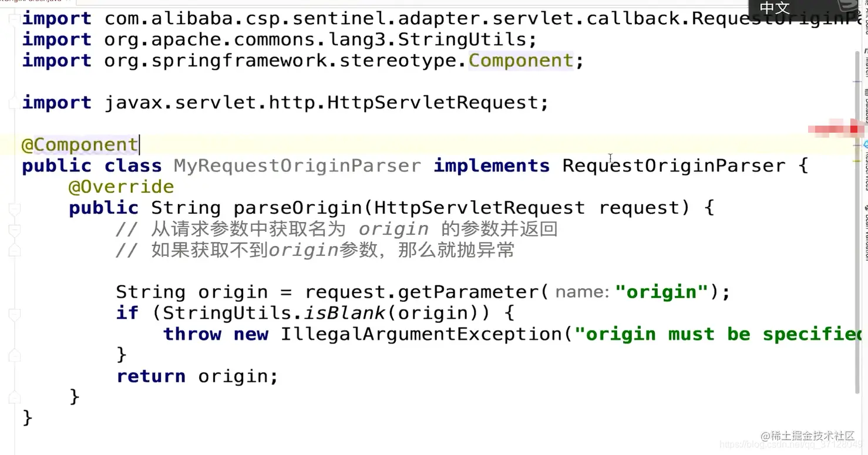Click the highlighted Component import reference
This screenshot has width=868, height=455.
pyautogui.click(x=520, y=60)
